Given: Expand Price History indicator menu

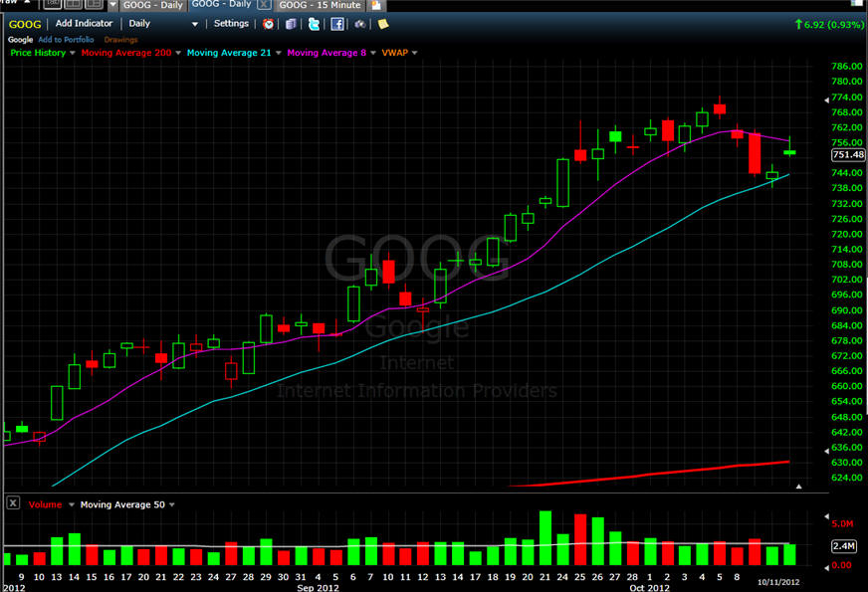Looking at the screenshot, I should click(73, 53).
